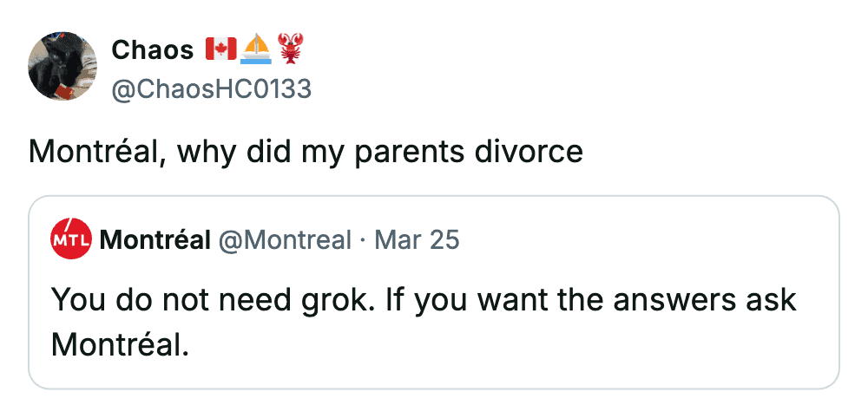Click "Montréal." ending the quoted tweet
This screenshot has height=418, width=868.
120,345
